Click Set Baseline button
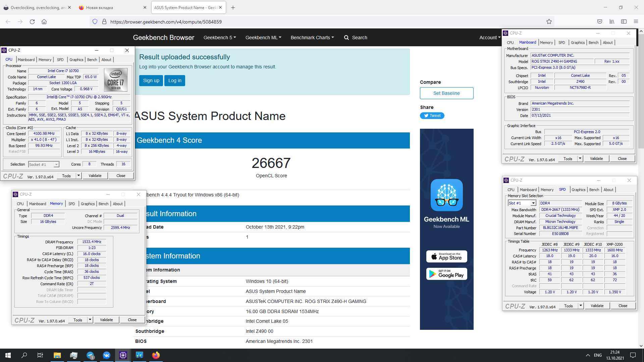The height and width of the screenshot is (362, 644). tap(446, 93)
